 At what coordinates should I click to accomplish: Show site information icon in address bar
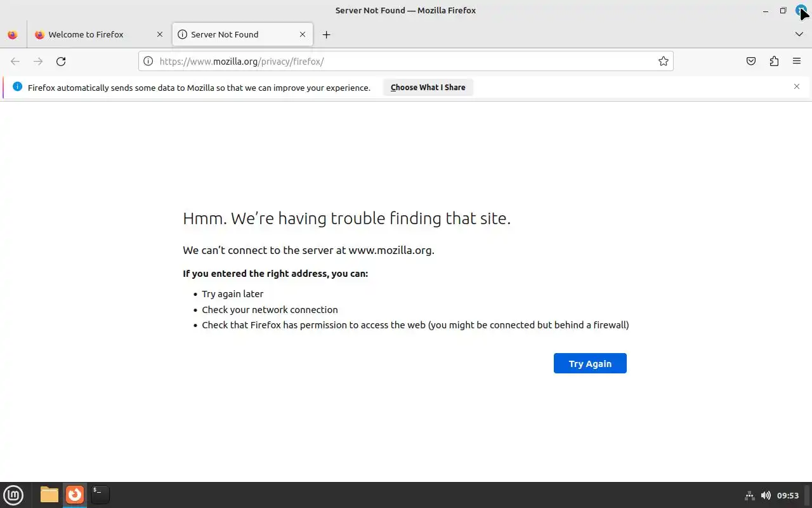pos(148,61)
